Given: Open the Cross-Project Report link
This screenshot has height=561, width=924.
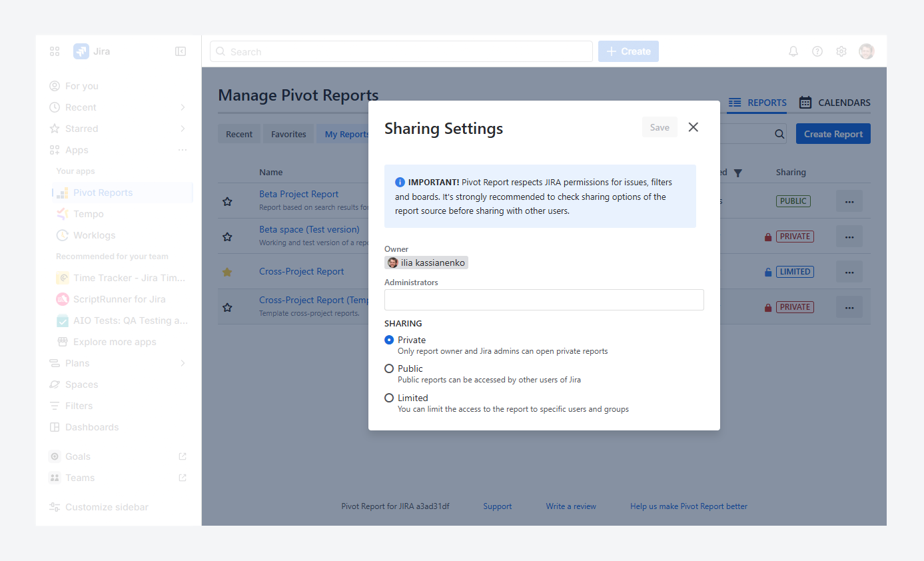Looking at the screenshot, I should pyautogui.click(x=302, y=271).
